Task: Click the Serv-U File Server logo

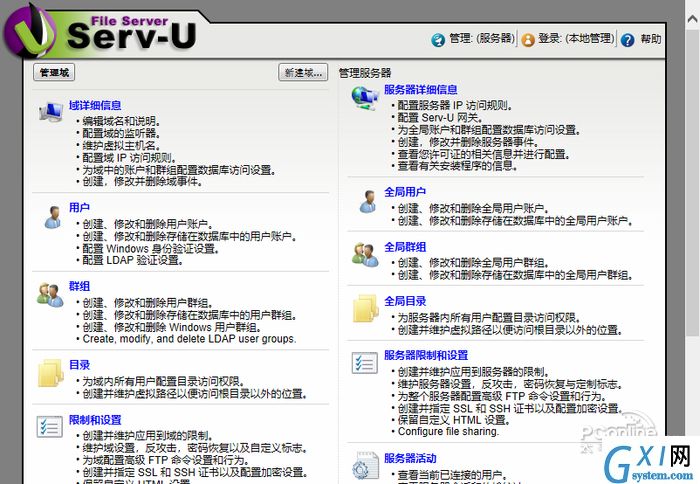Action: pos(102,31)
